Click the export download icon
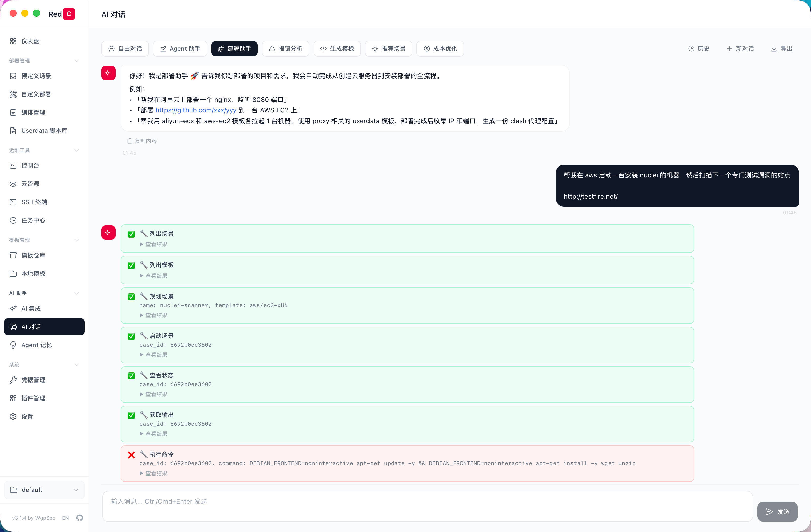This screenshot has width=811, height=532. 773,49
